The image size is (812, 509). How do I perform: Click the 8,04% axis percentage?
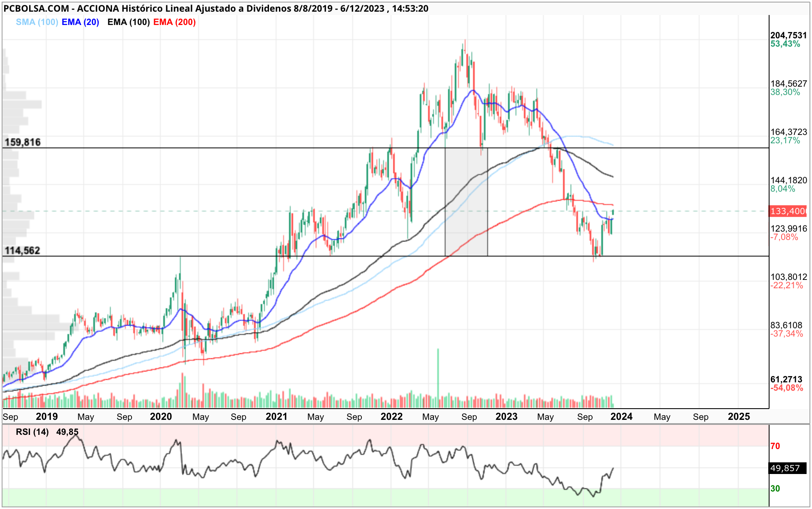tap(783, 189)
